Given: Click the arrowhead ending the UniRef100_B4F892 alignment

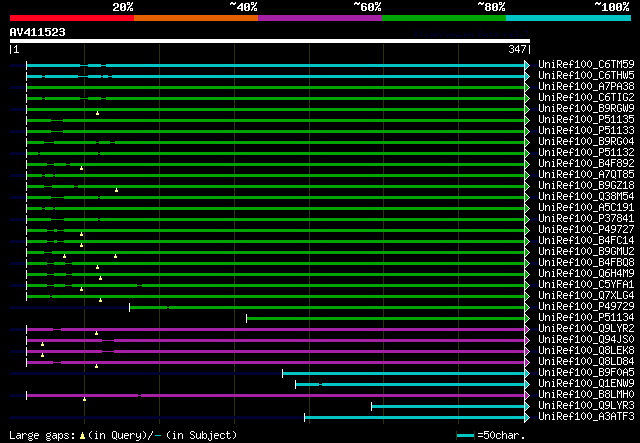Looking at the screenshot, I should click(x=527, y=164).
